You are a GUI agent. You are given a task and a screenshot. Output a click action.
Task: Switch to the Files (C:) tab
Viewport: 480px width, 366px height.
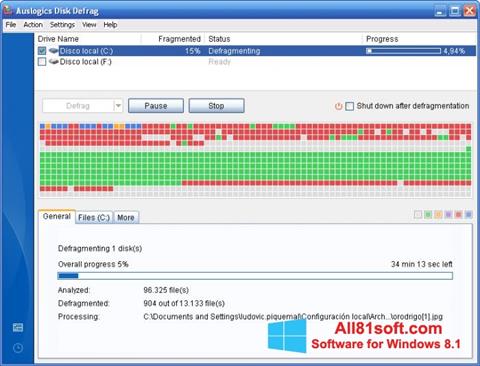pyautogui.click(x=94, y=218)
